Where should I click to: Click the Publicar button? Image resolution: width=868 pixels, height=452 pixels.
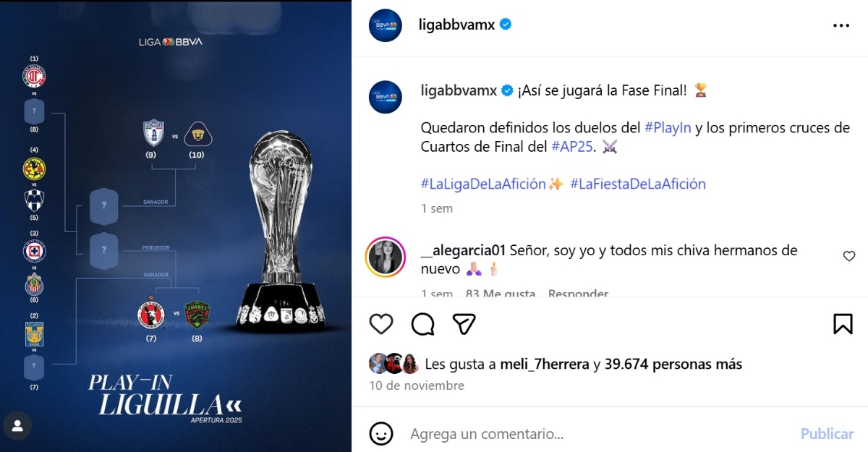[827, 434]
